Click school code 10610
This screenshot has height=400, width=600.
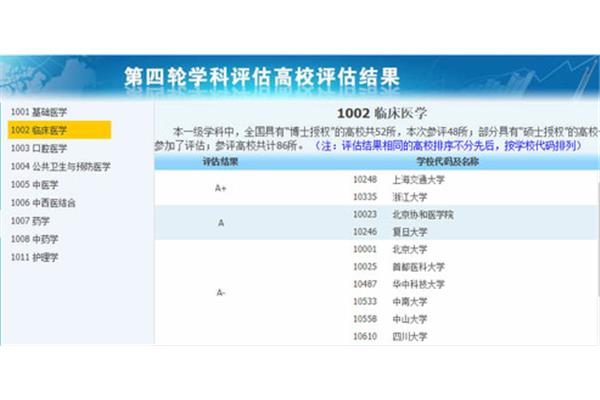coord(365,336)
